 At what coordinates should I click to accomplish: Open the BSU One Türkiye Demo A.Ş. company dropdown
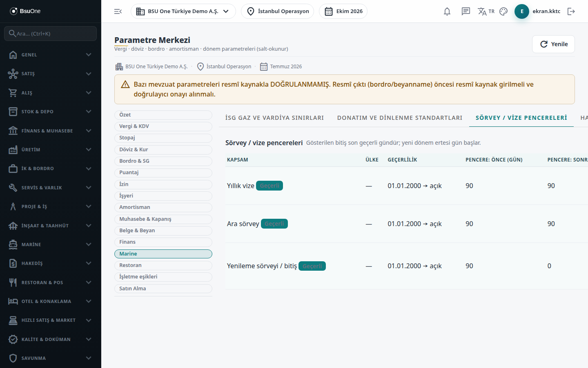[183, 11]
